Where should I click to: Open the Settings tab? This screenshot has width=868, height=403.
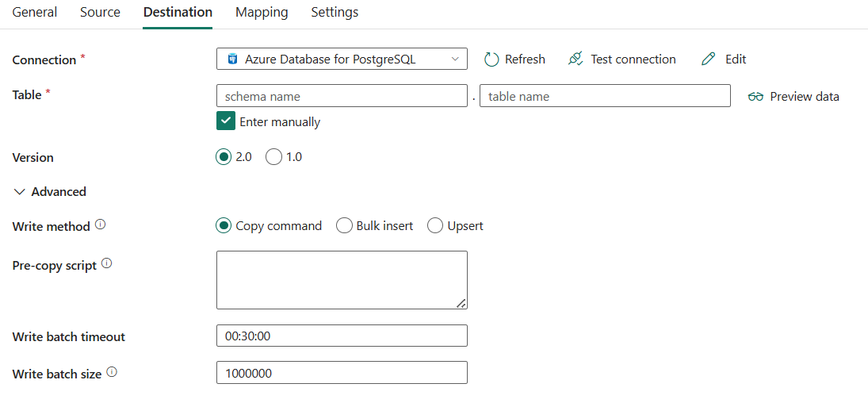click(335, 12)
